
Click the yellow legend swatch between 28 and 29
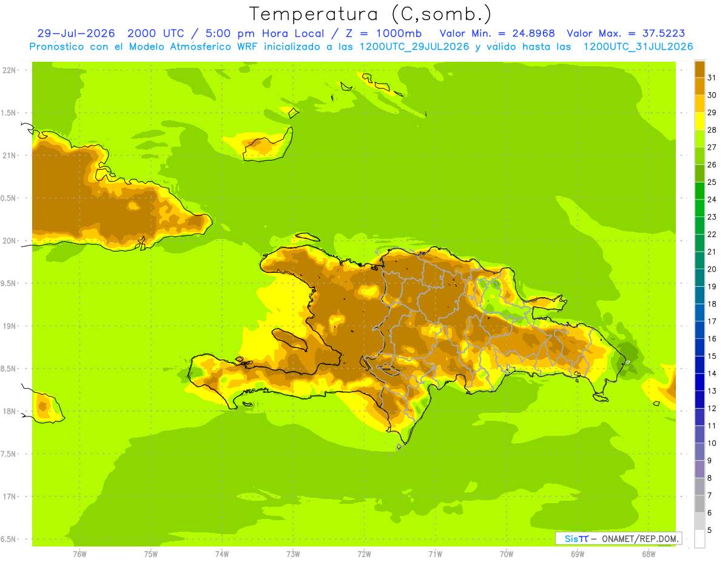pos(699,121)
